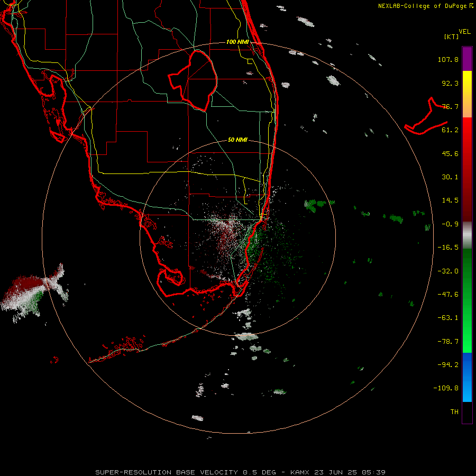476x476 pixels.
Task: Click the 50 NMI range ring label
Action: point(237,140)
